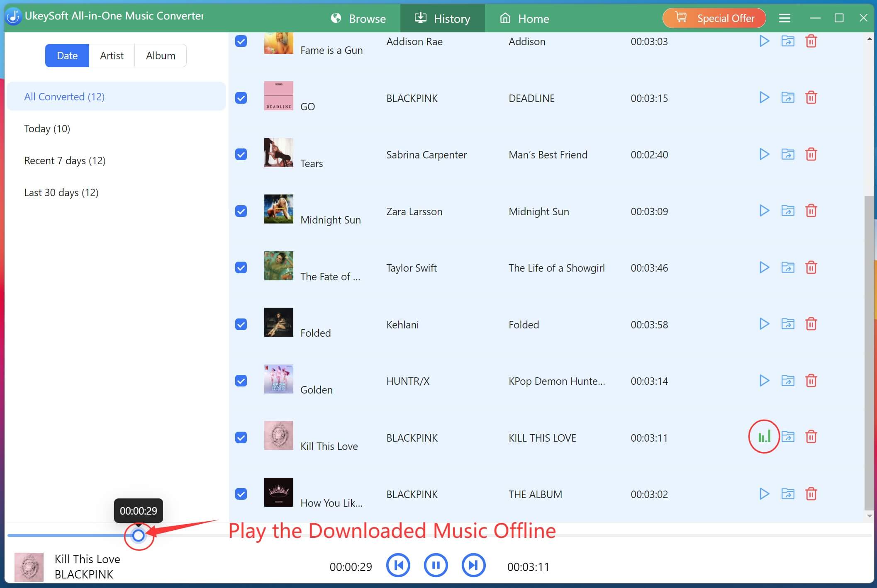Play the How You Lik... track
The image size is (877, 588).
pos(764,494)
